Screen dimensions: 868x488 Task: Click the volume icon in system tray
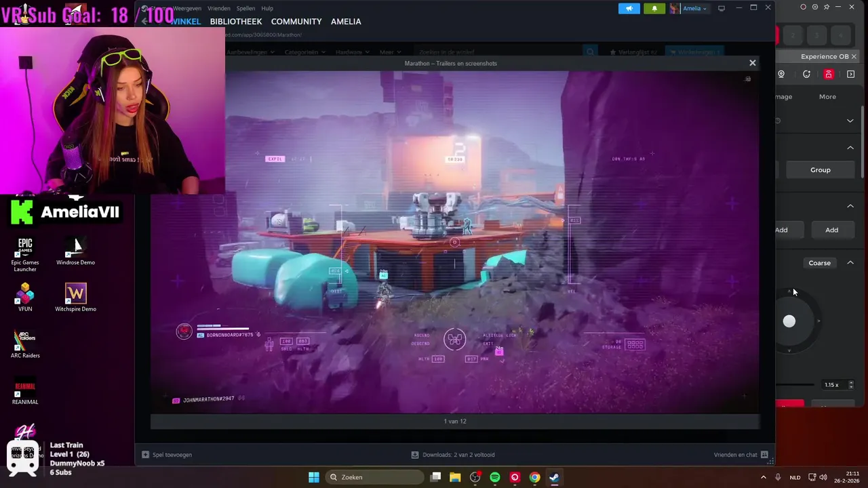pyautogui.click(x=824, y=477)
